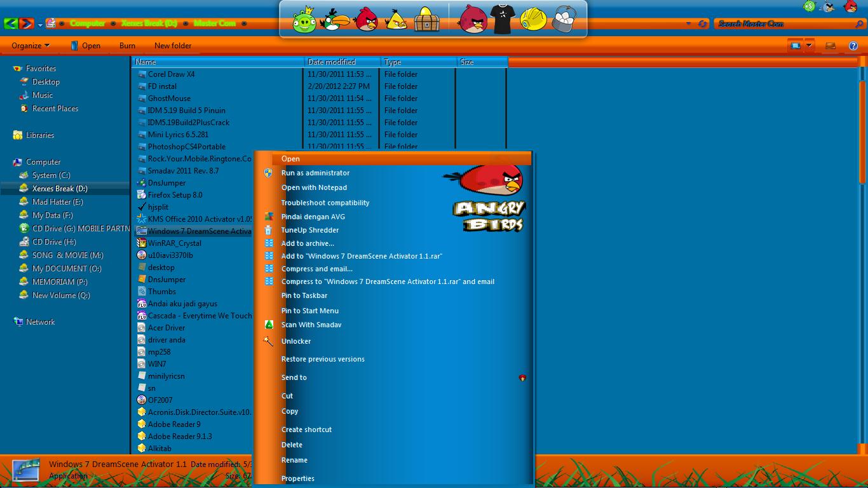Sort by the Type column header
Image resolution: width=868 pixels, height=488 pixels.
point(419,62)
